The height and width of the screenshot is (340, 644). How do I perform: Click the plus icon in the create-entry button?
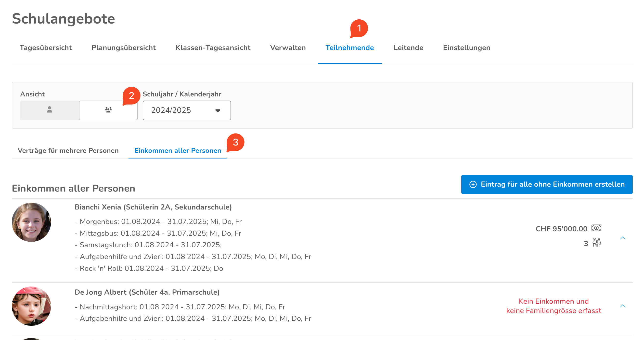[473, 184]
